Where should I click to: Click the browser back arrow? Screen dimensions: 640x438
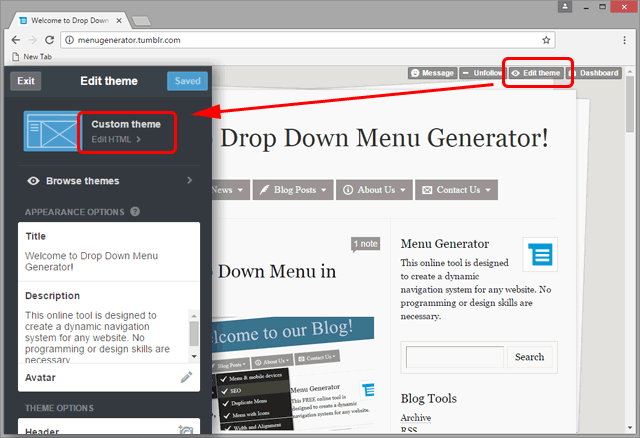[15, 40]
